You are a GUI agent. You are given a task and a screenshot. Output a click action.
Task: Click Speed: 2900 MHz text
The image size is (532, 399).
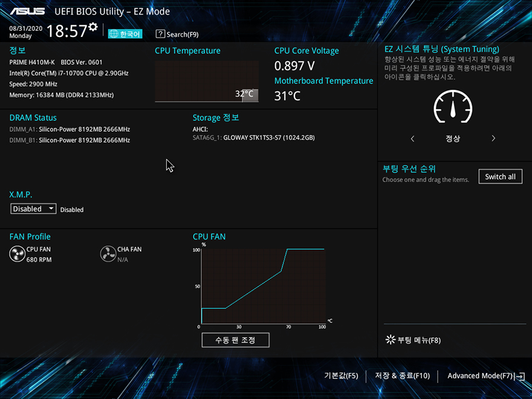coord(33,84)
